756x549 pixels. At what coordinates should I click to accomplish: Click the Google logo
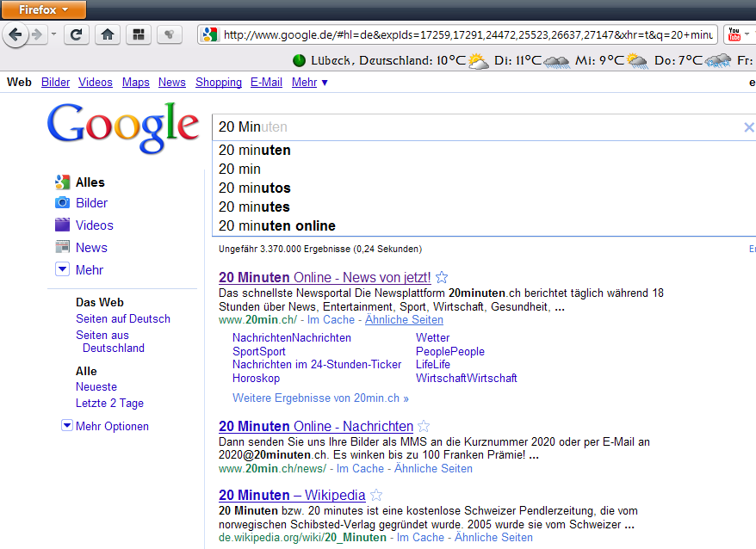123,126
